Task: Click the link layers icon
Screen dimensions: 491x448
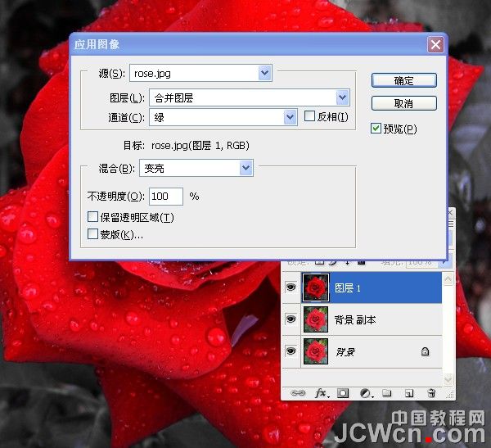Action: (x=299, y=393)
